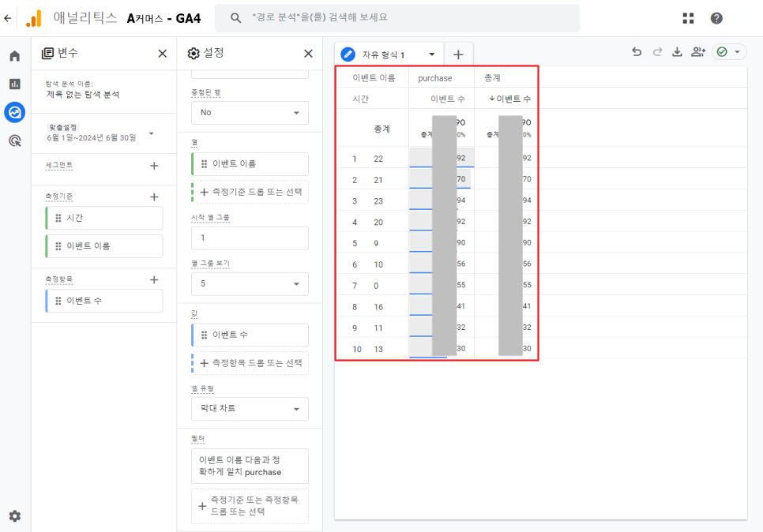This screenshot has height=532, width=763.
Task: Share exploration with add-user icon
Action: pos(697,51)
